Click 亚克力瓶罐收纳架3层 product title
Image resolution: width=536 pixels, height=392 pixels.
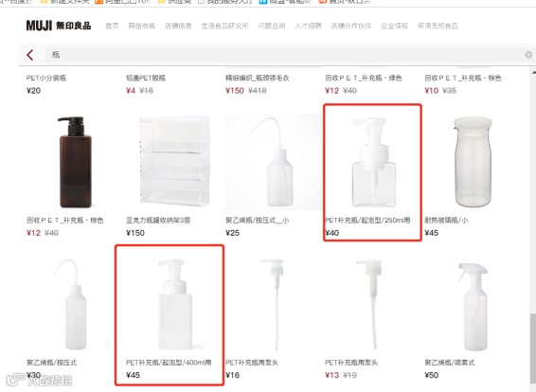point(158,220)
